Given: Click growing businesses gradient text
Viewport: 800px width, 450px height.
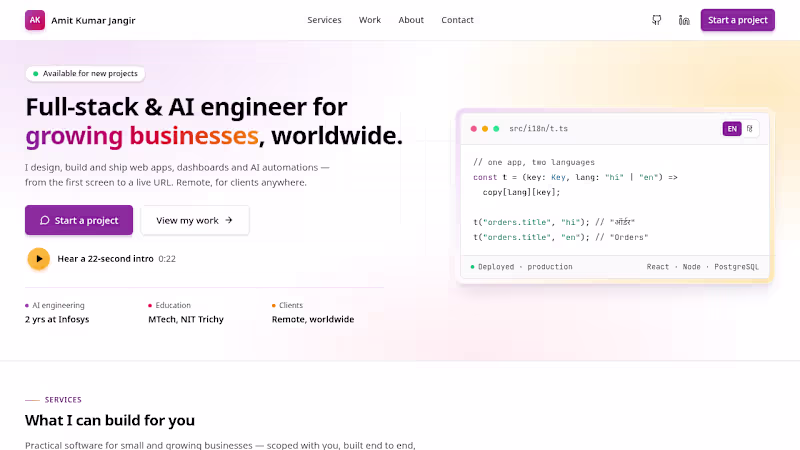Looking at the screenshot, I should click(x=142, y=136).
